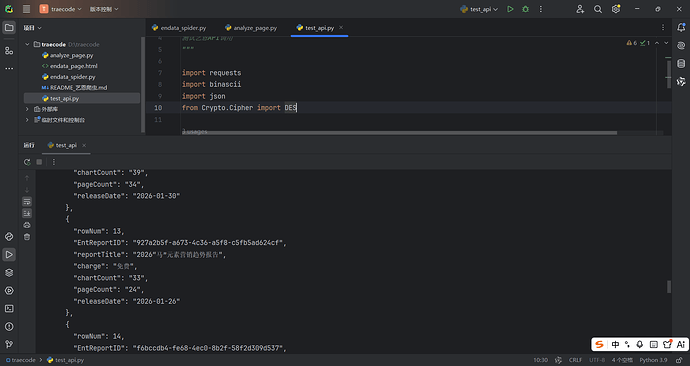Screen dimensions: 690x366
Task: Toggle scroll to end in run console
Action: [x=27, y=213]
